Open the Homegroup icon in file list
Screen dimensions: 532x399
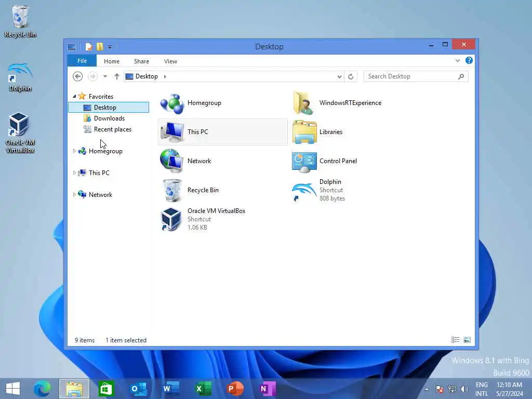172,103
